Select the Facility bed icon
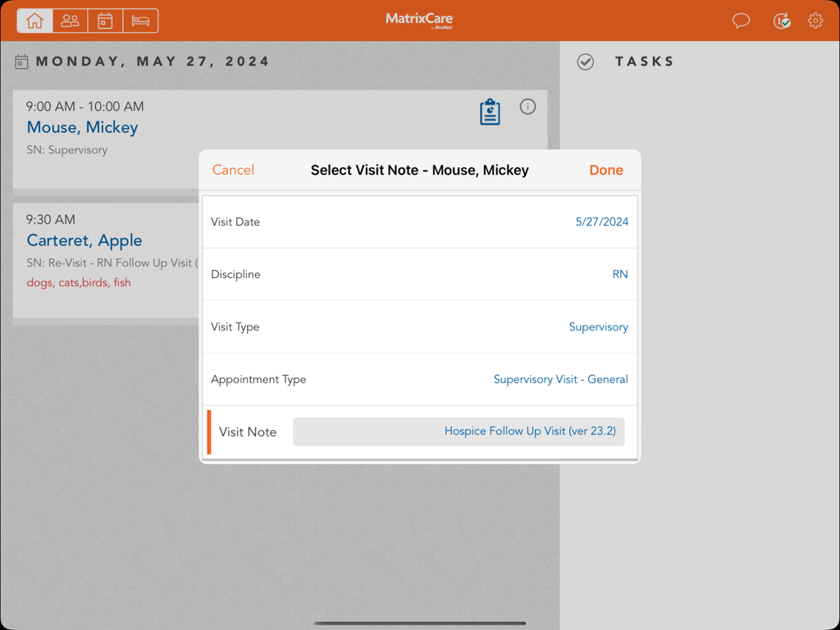Viewport: 840px width, 630px height. (139, 21)
